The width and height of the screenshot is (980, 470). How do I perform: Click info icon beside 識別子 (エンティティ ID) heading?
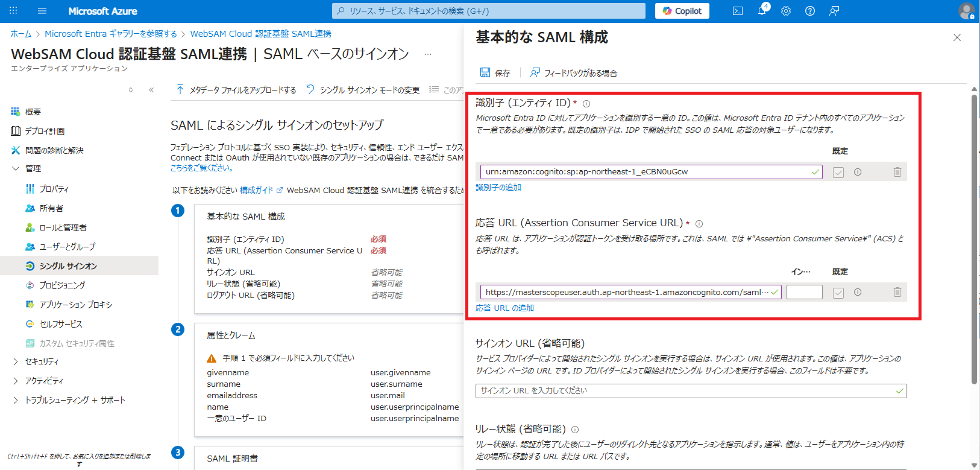pos(586,104)
